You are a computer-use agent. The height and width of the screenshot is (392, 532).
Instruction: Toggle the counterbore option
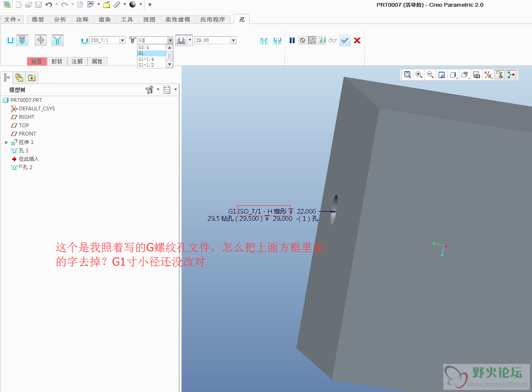pos(277,41)
